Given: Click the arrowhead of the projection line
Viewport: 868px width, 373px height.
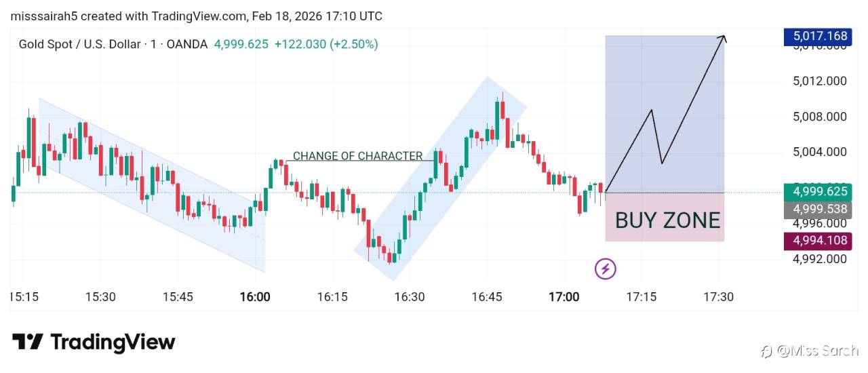Looking at the screenshot, I should point(724,38).
